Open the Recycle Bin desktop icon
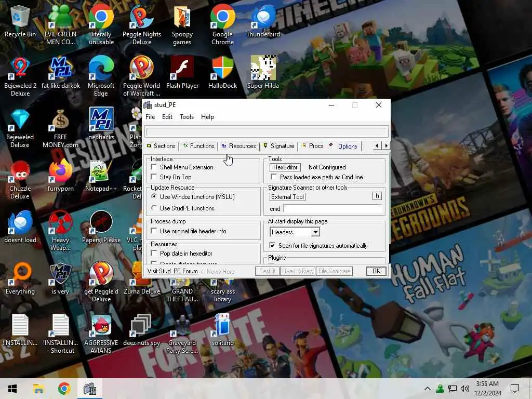Image resolution: width=532 pixels, height=399 pixels. pyautogui.click(x=20, y=22)
